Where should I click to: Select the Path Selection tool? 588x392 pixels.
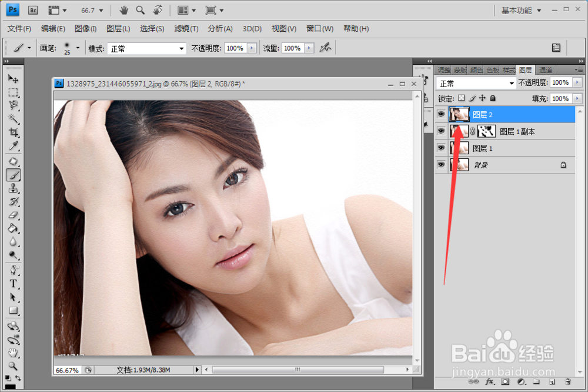(x=13, y=297)
